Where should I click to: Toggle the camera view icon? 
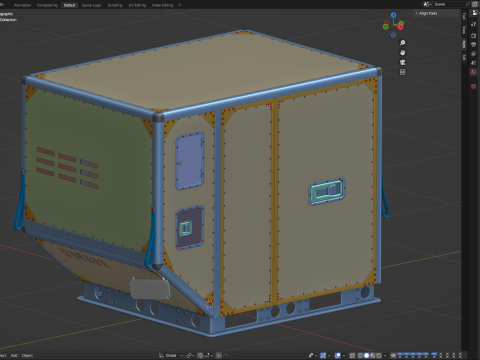(x=402, y=62)
